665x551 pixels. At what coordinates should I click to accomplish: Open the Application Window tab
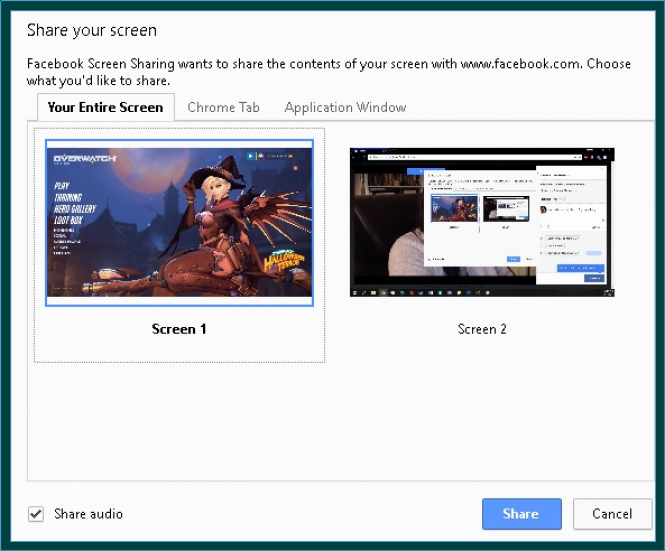(345, 107)
